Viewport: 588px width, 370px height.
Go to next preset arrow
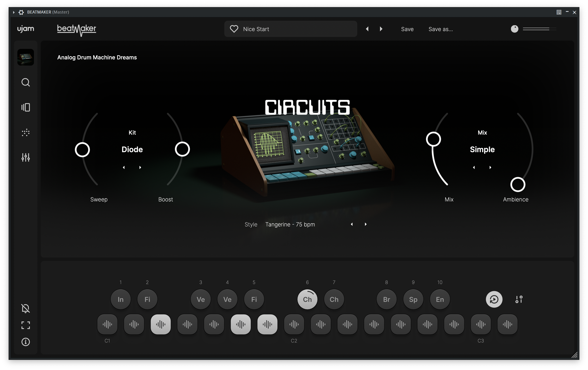(x=381, y=29)
